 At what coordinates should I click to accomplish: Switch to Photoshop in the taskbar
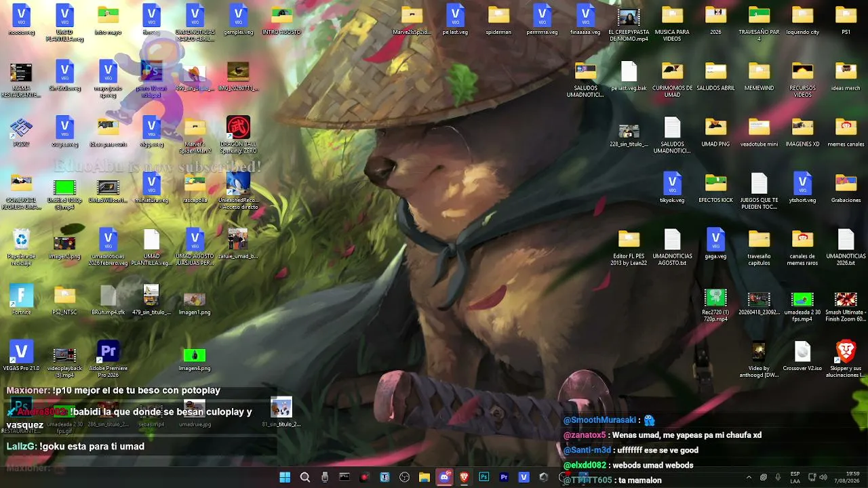point(484,477)
